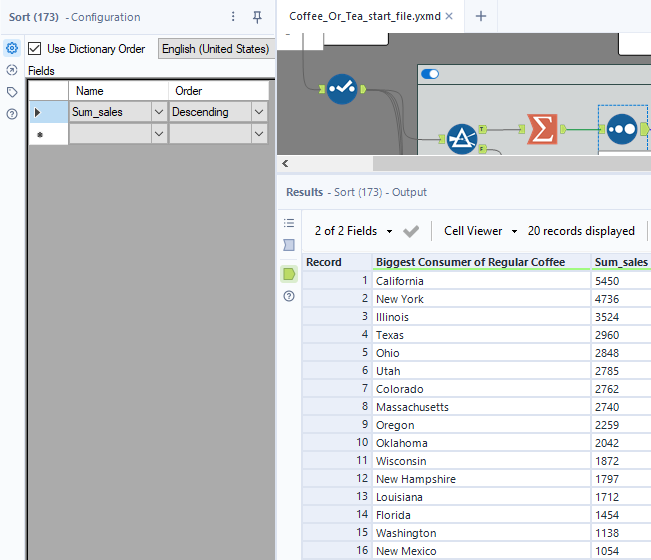The height and width of the screenshot is (560, 651).
Task: Click the Record column header
Action: [337, 262]
